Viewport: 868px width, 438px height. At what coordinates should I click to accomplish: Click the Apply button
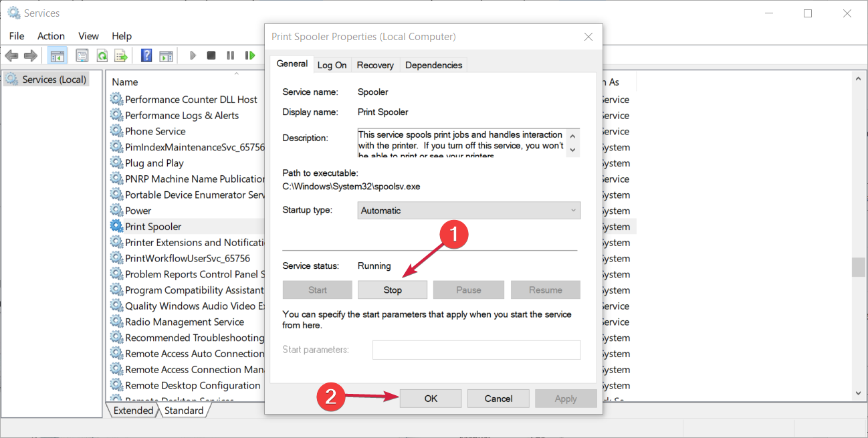tap(566, 399)
